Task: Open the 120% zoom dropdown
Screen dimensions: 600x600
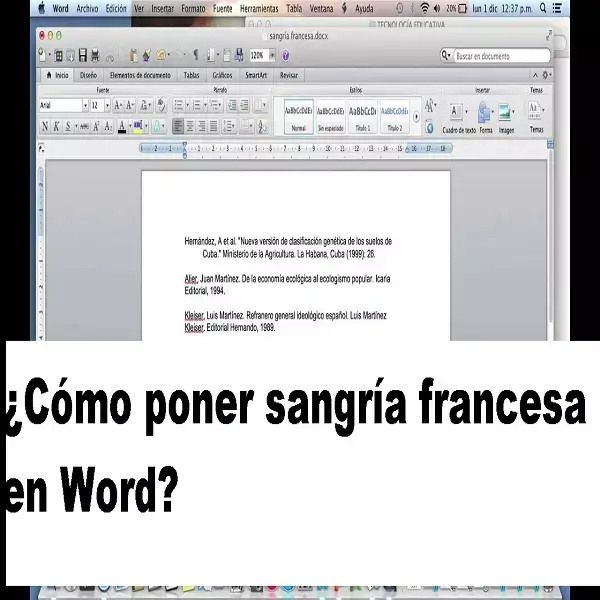Action: tap(272, 56)
